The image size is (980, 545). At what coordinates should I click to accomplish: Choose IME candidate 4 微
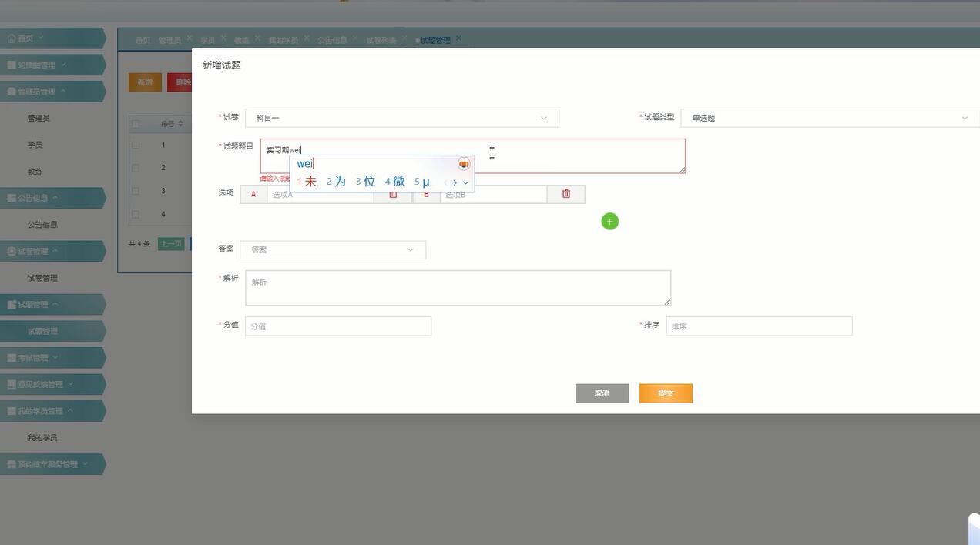(x=394, y=182)
